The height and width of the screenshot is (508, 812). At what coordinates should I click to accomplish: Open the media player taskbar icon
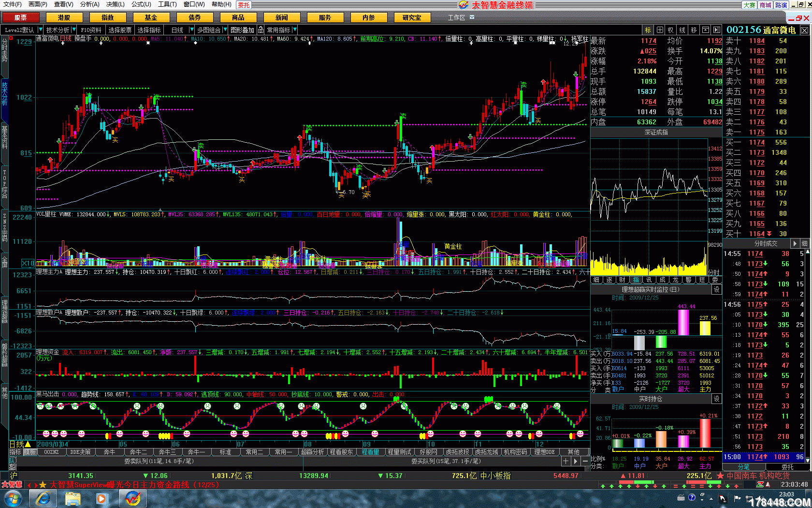102,498
